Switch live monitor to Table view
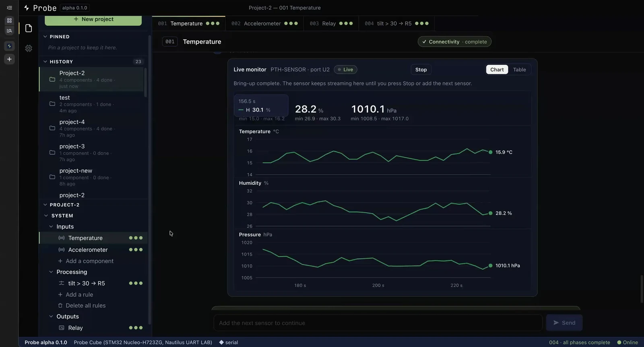 [x=519, y=70]
